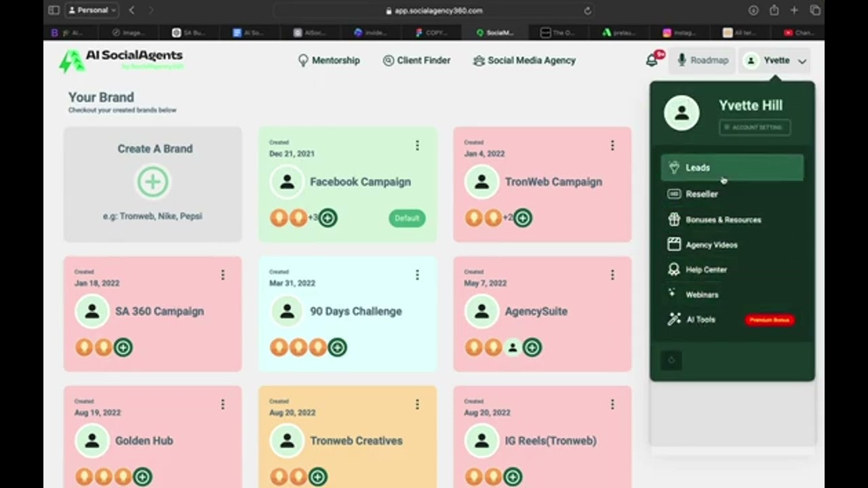Open Account Setting button
868x488 pixels.
pyautogui.click(x=755, y=127)
